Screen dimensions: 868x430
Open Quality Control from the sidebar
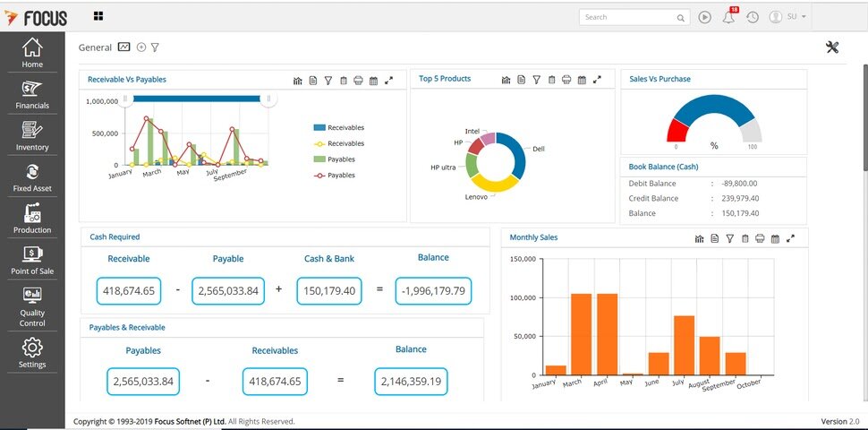[32, 305]
